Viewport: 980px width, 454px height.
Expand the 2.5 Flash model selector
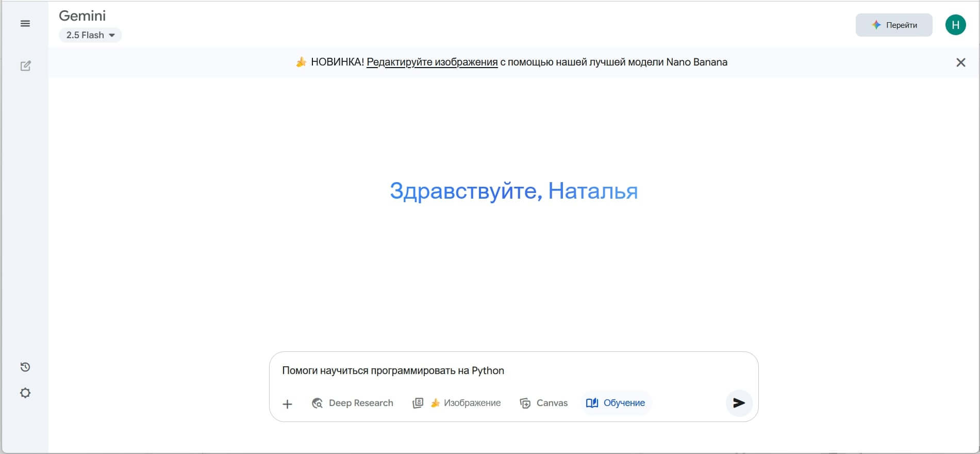click(x=90, y=35)
